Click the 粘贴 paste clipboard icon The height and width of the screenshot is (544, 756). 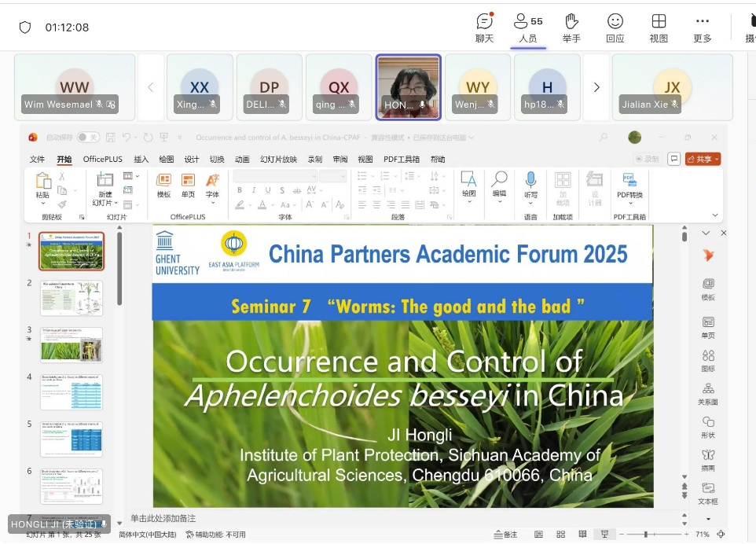pyautogui.click(x=42, y=182)
